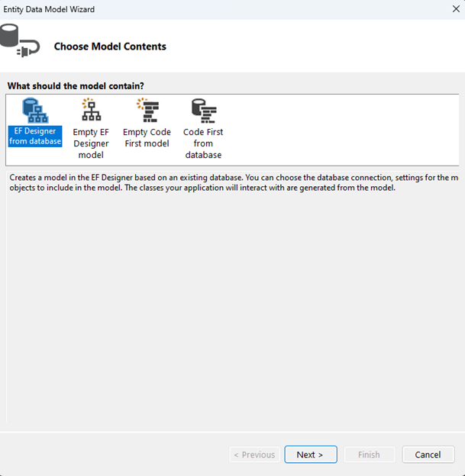465x476 pixels.
Task: Click the 'Choose Model Contents' heading
Action: coord(110,47)
